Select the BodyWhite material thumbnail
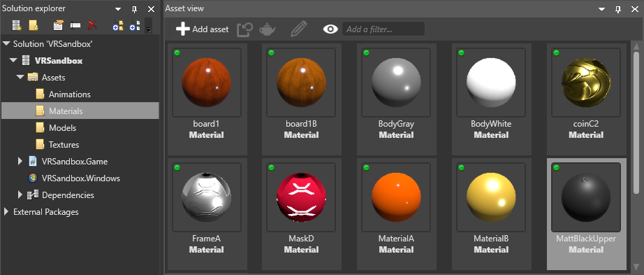The image size is (644, 275). [491, 83]
